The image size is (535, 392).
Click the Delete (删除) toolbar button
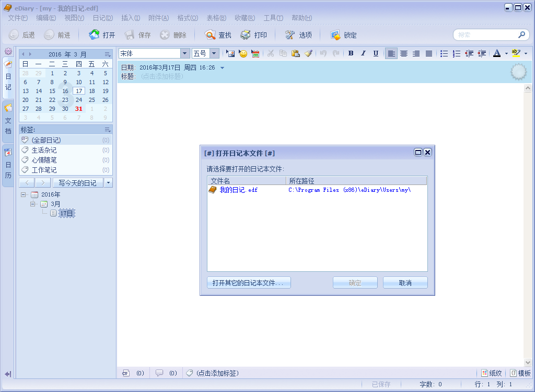pos(173,35)
